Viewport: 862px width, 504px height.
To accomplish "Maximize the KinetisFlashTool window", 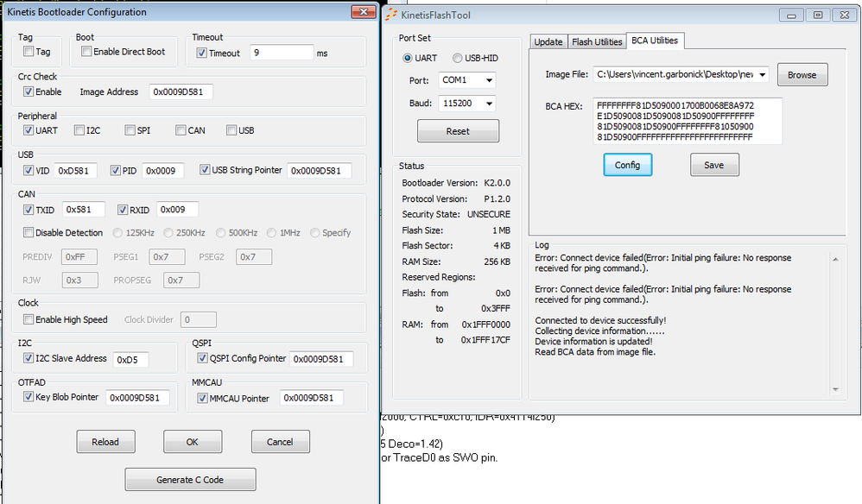I will (x=817, y=16).
